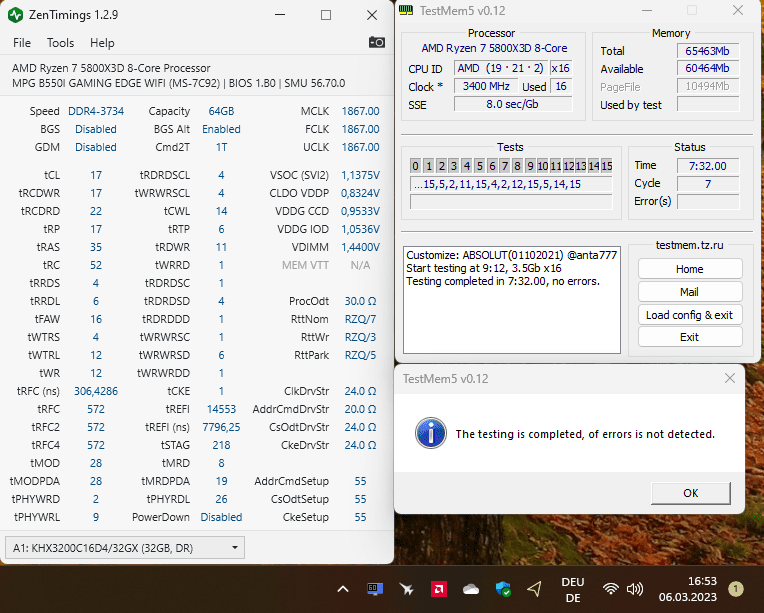Click TestMem5 title bar memory chip icon
Screen dimensions: 764x613
[406, 10]
